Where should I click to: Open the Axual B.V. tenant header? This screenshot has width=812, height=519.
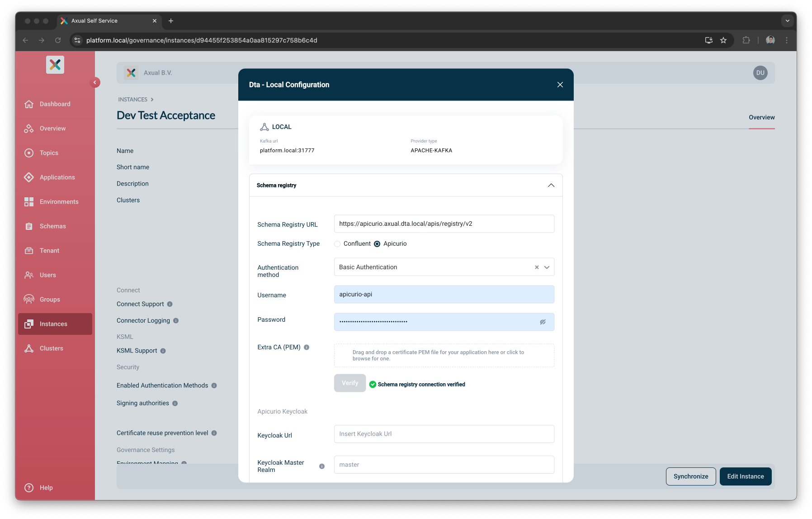(x=149, y=73)
